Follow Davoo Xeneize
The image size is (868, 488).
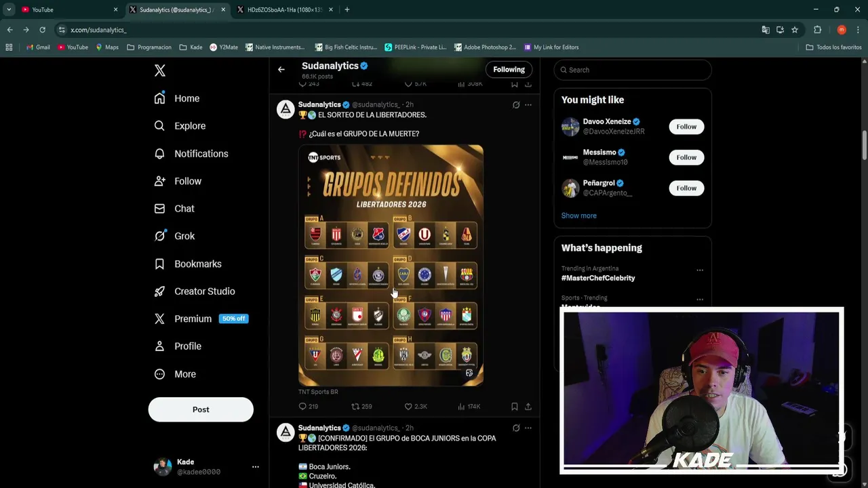(x=686, y=127)
